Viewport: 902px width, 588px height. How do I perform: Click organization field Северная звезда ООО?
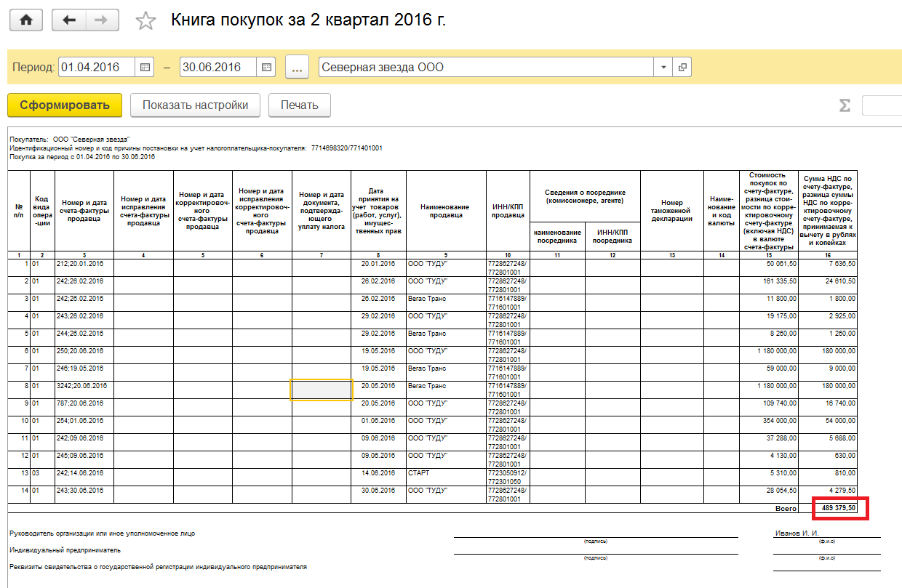point(487,68)
